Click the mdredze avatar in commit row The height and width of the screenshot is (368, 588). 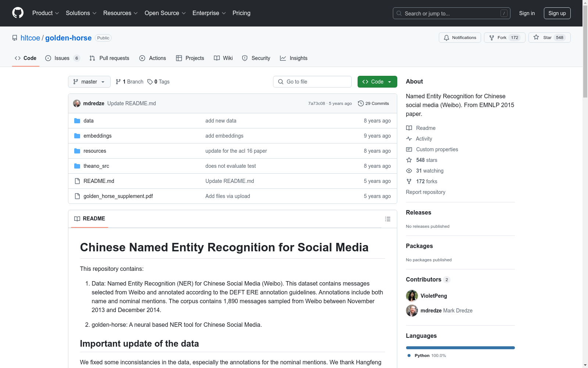[x=77, y=103]
